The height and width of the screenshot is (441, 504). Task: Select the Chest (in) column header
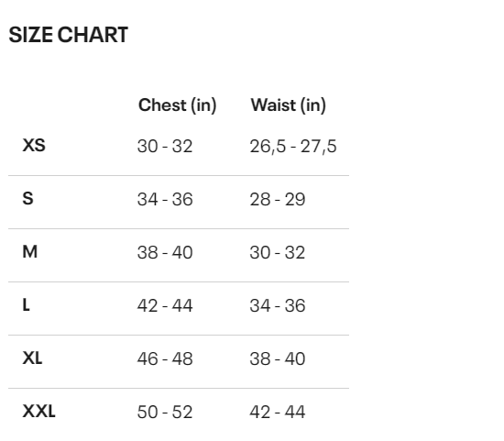click(x=177, y=105)
